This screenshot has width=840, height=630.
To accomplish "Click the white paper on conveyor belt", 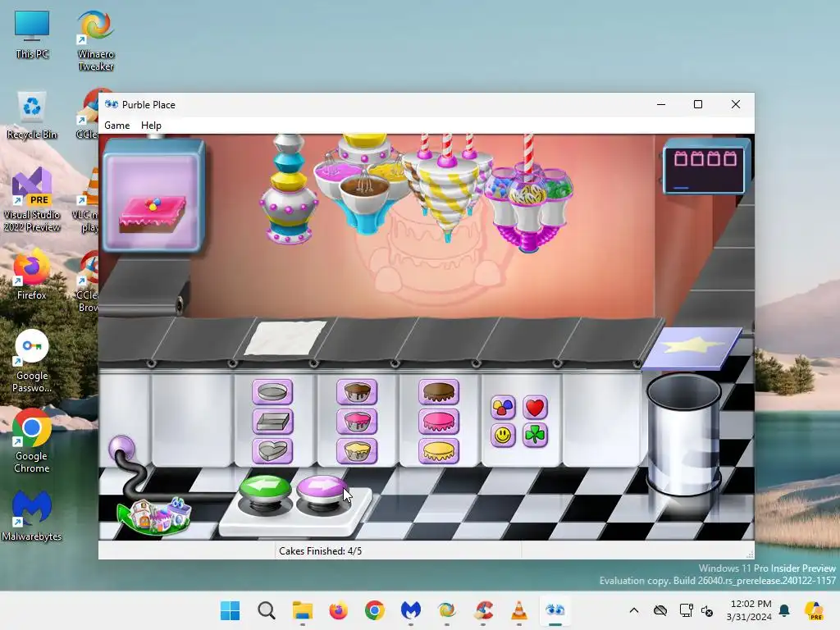I will click(x=285, y=338).
